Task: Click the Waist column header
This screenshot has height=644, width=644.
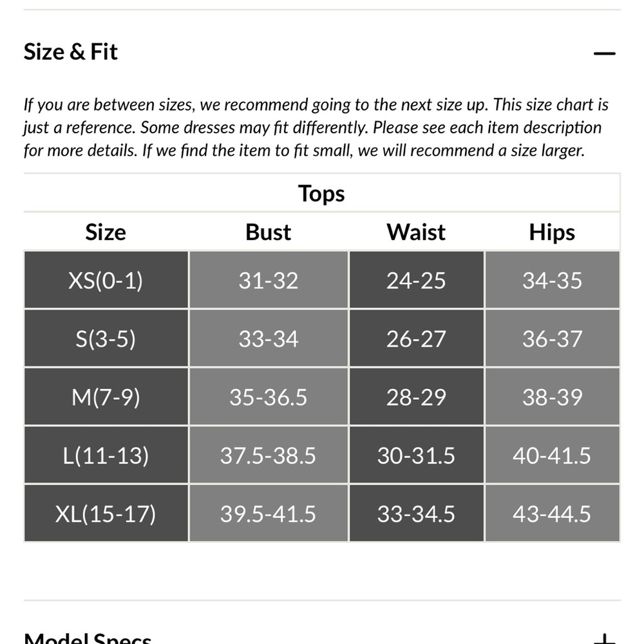Action: pyautogui.click(x=416, y=232)
